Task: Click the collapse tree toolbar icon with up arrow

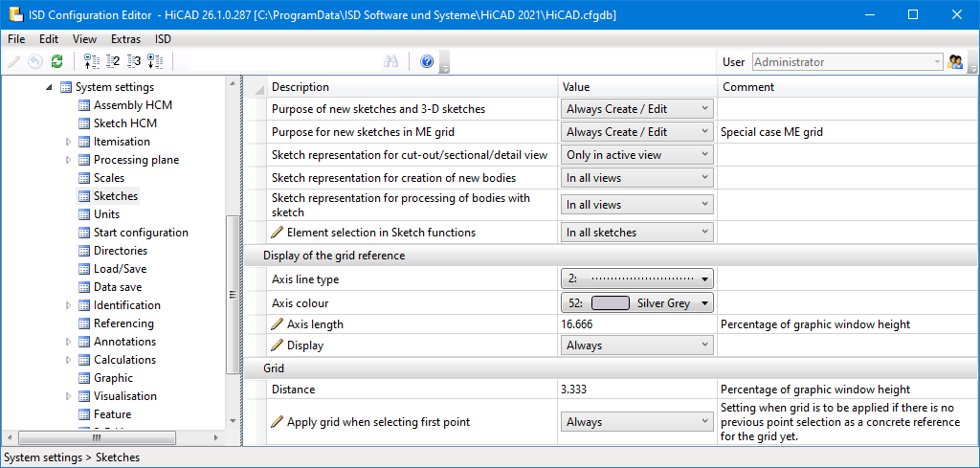Action: pyautogui.click(x=92, y=62)
